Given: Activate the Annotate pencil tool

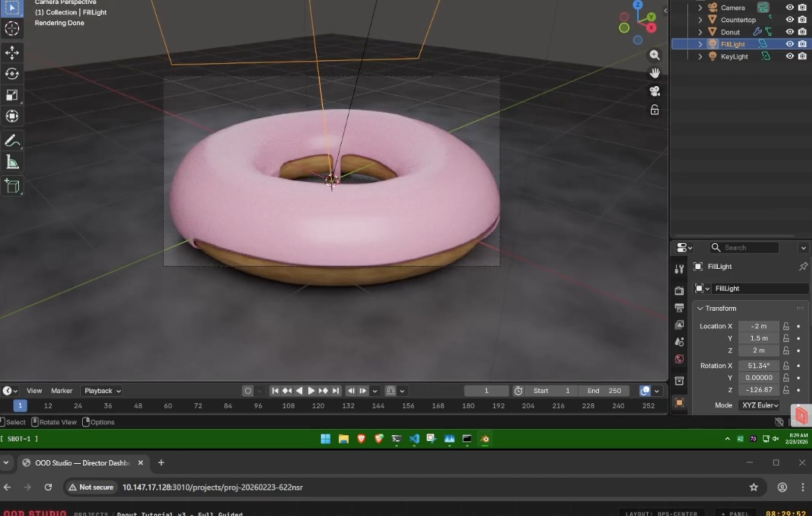Looking at the screenshot, I should (12, 141).
